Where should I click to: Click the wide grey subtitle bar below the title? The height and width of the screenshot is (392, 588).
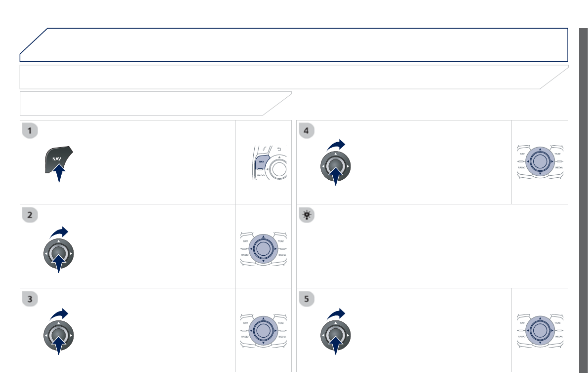(294, 77)
